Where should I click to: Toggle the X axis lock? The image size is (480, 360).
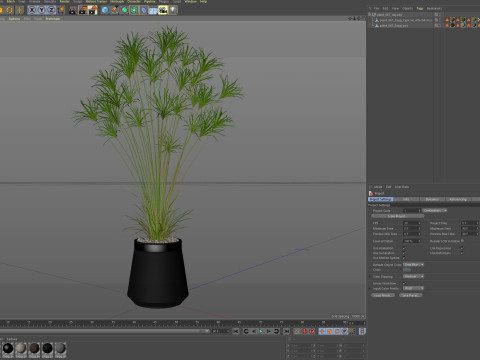[x=32, y=10]
